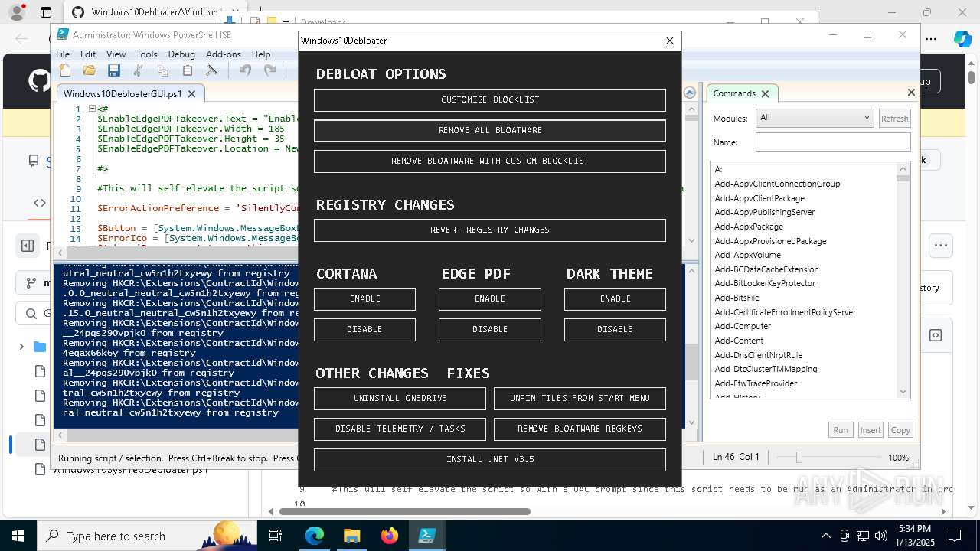The height and width of the screenshot is (551, 980).
Task: Show hidden tray icons chevron
Action: (825, 536)
